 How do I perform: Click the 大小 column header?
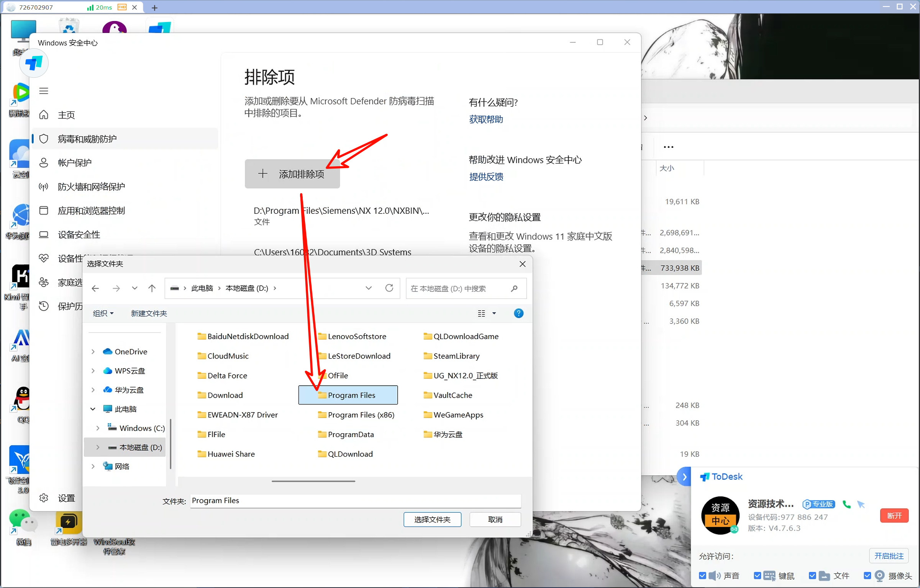pos(667,168)
